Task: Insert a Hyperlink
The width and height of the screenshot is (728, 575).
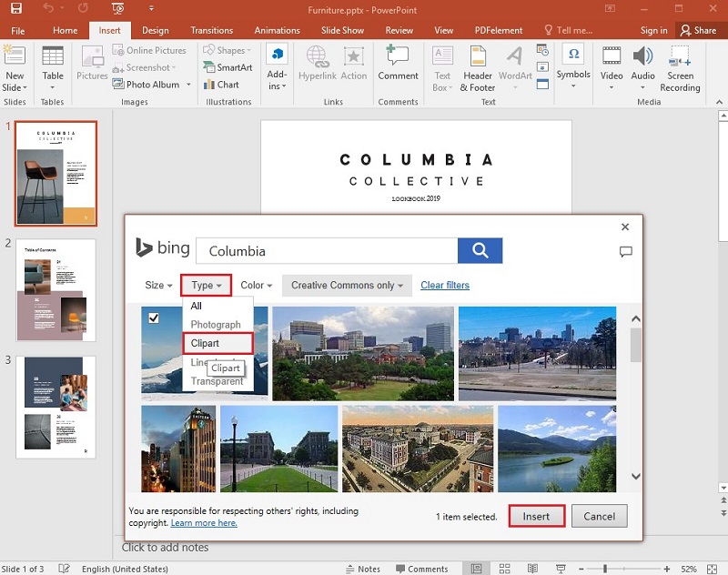Action: point(317,66)
